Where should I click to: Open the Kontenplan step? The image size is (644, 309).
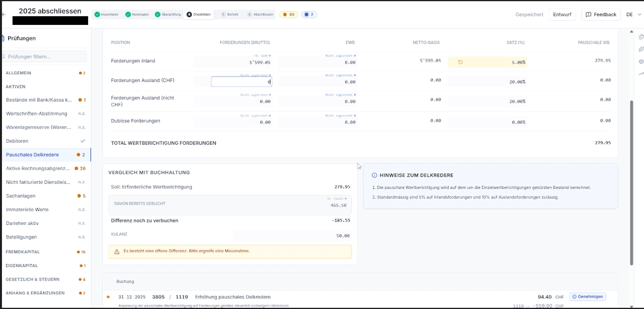(x=137, y=14)
